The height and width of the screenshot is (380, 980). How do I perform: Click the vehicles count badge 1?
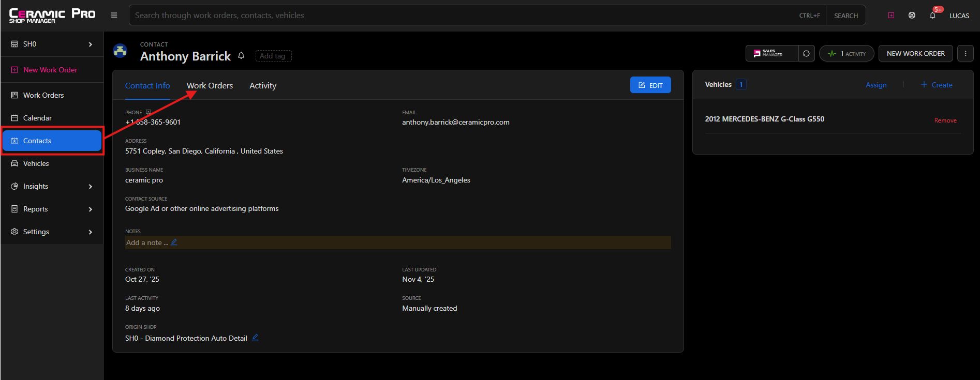(x=741, y=84)
